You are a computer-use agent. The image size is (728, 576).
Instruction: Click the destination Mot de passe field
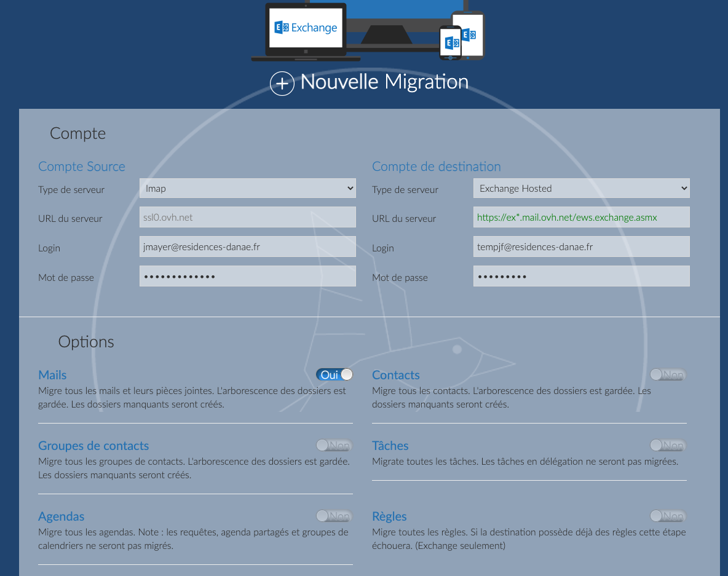[x=581, y=277]
